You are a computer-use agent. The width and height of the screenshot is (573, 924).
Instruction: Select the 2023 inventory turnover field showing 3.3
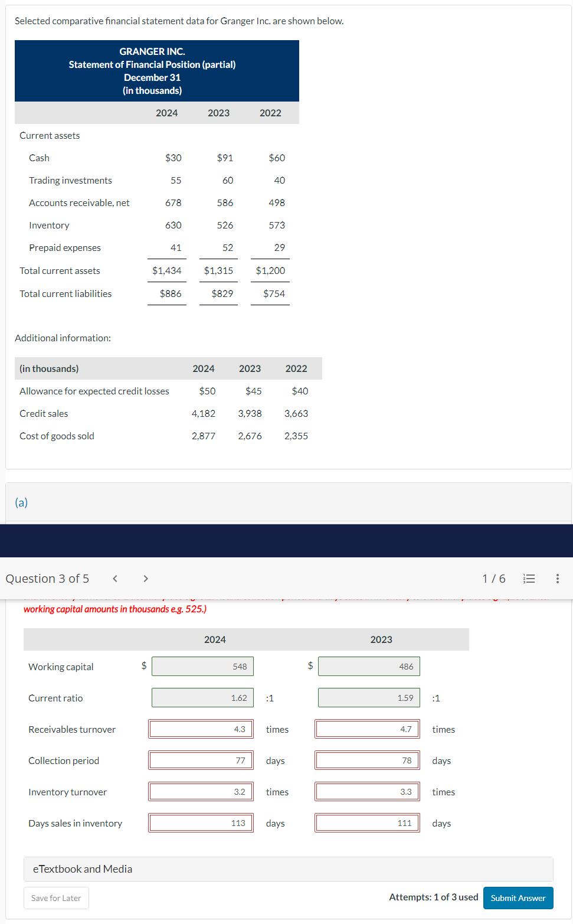click(366, 791)
